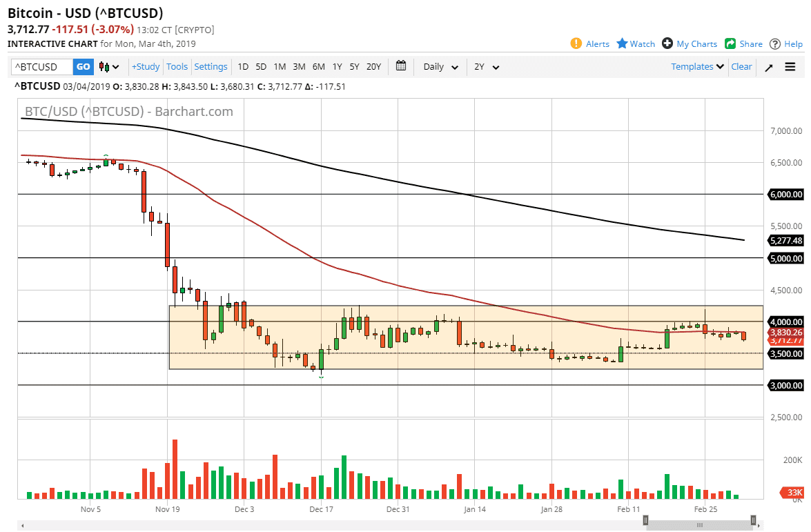Expand the Templates dropdown

tap(696, 66)
